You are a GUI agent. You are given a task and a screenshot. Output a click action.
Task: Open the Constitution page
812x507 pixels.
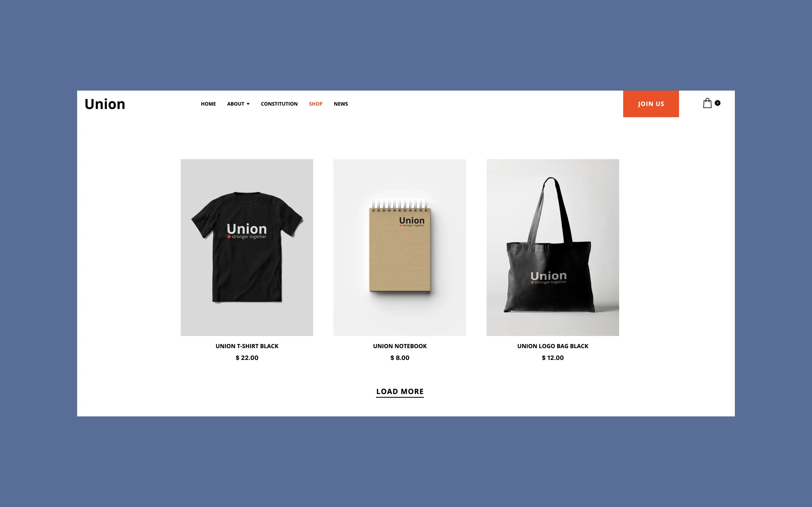click(279, 104)
